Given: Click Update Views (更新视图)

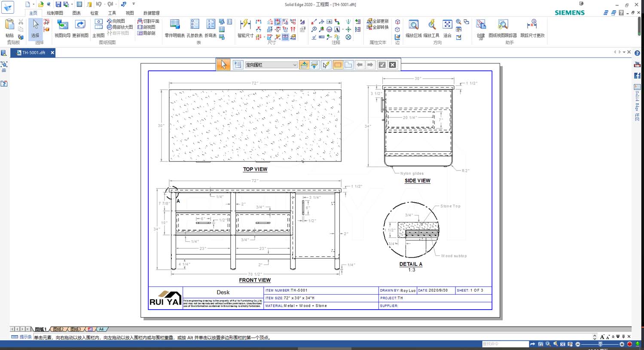Looking at the screenshot, I should (80, 28).
